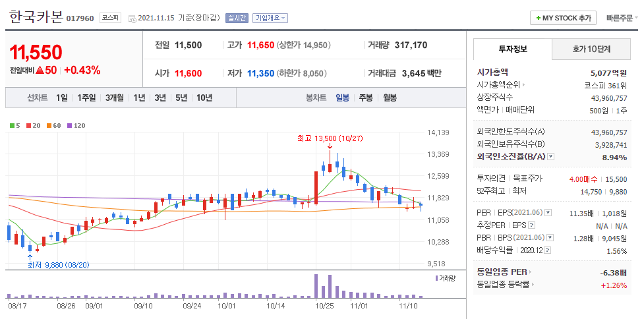Click the 저가 value 11,350
This screenshot has height=319, width=644.
260,74
